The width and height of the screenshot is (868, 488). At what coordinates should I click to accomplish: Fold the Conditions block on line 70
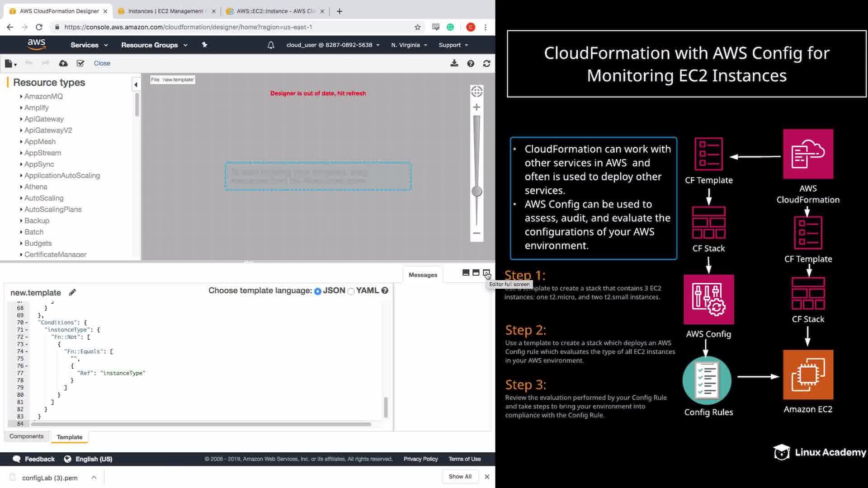tap(27, 323)
